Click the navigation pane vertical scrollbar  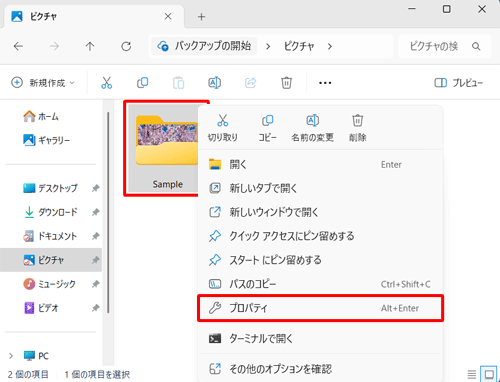tap(108, 212)
